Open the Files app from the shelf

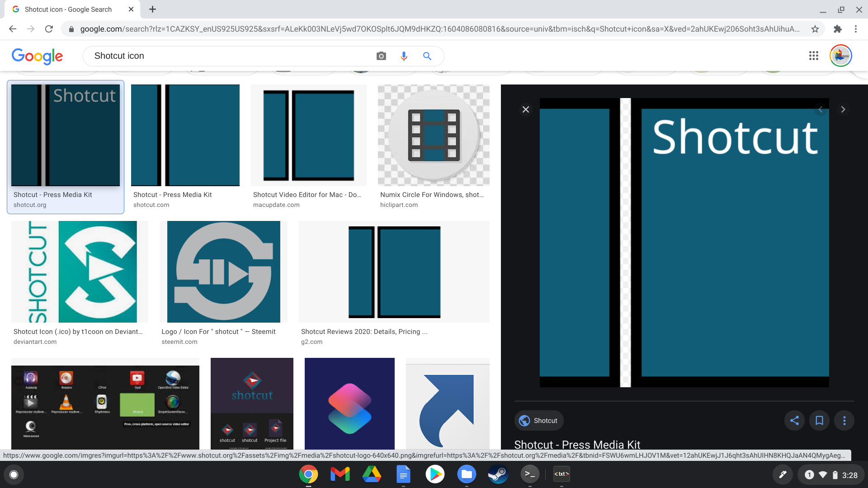[467, 474]
